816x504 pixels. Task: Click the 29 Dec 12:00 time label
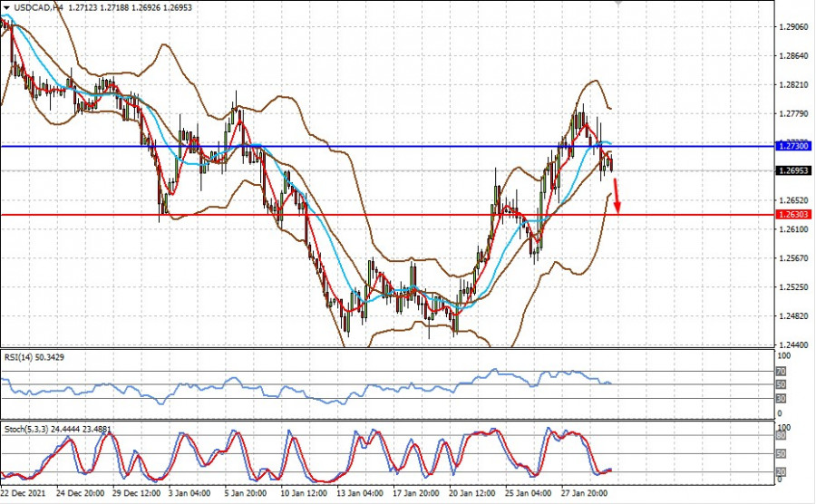[x=136, y=493]
